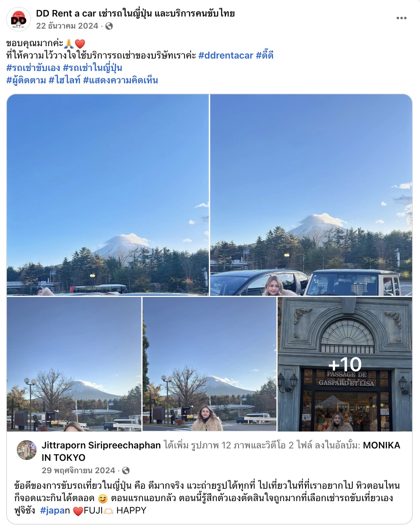
Task: Open Jittraporn Siripreechaphan's profile name link
Action: tap(101, 445)
